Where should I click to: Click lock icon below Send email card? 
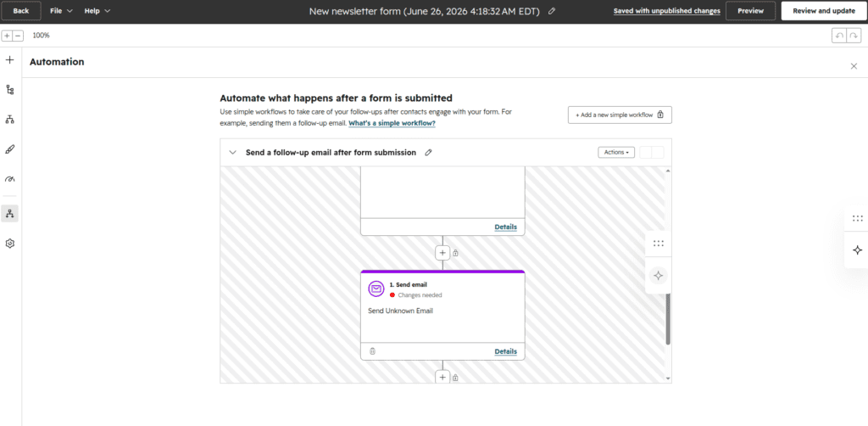coord(455,378)
